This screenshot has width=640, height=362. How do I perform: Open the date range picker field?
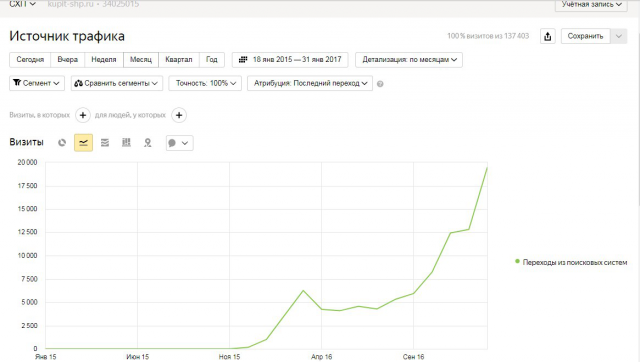(x=290, y=60)
